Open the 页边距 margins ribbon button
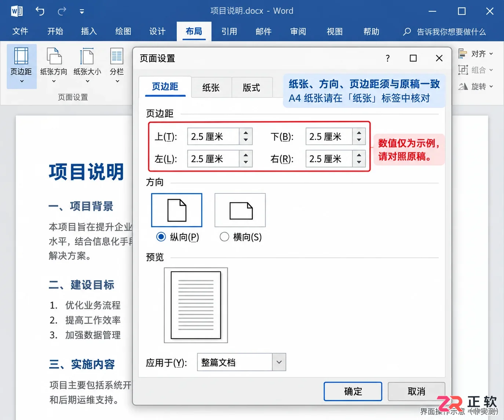 click(21, 66)
